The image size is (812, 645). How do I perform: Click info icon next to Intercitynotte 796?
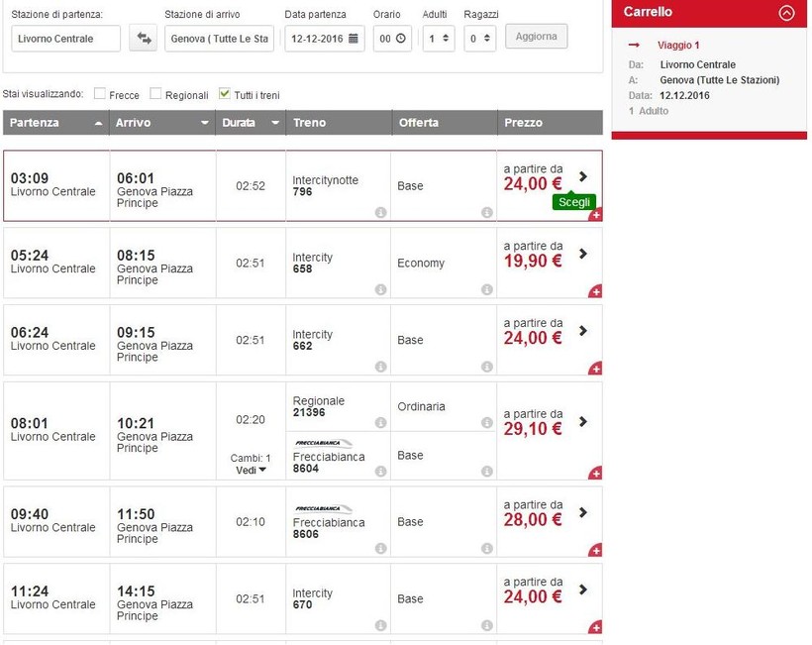[x=380, y=212]
